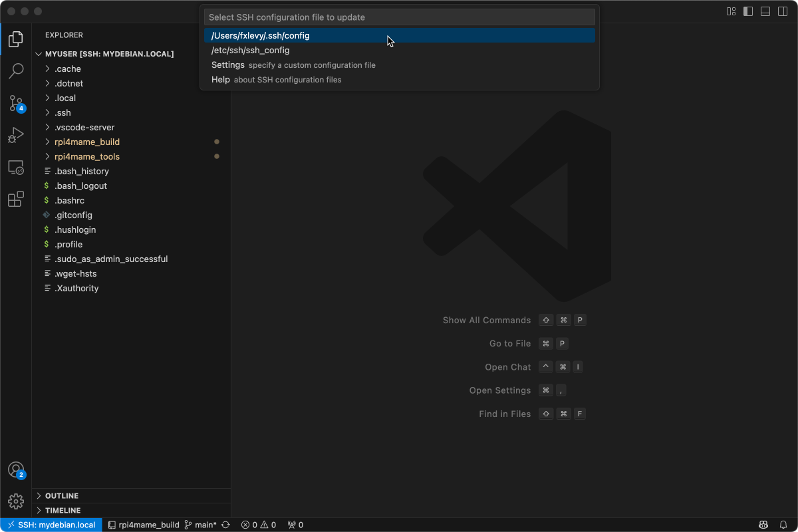
Task: Click the SSH configuration file input field
Action: [x=399, y=17]
